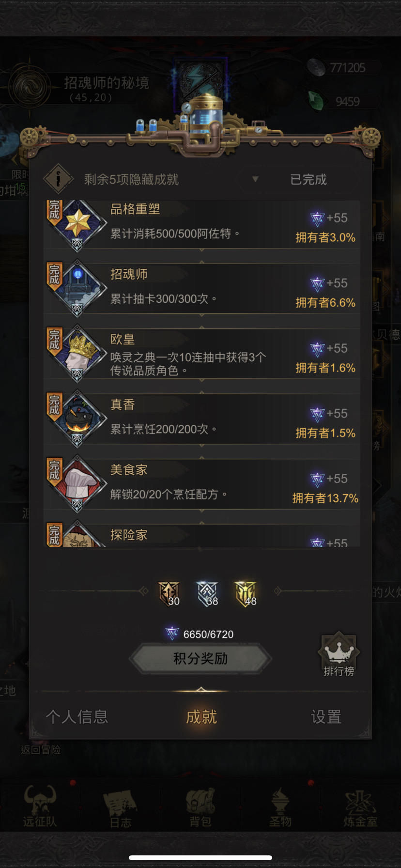This screenshot has width=401, height=868.
Task: Switch to the 个人信息 tab
Action: (x=77, y=716)
